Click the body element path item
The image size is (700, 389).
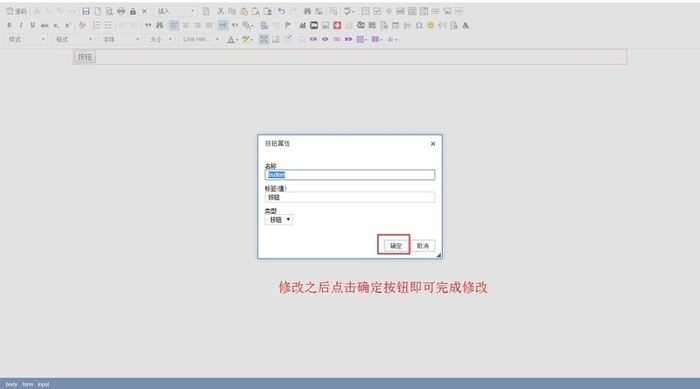coord(12,384)
